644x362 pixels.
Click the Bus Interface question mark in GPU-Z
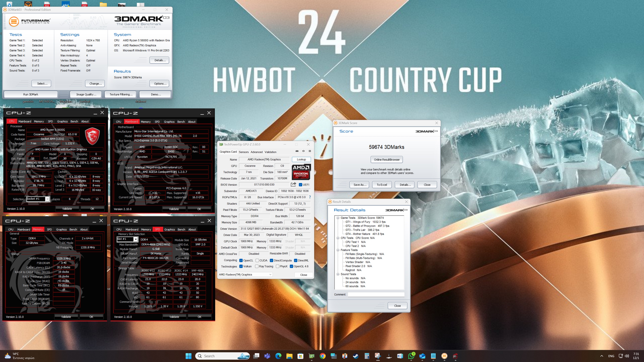pyautogui.click(x=310, y=197)
